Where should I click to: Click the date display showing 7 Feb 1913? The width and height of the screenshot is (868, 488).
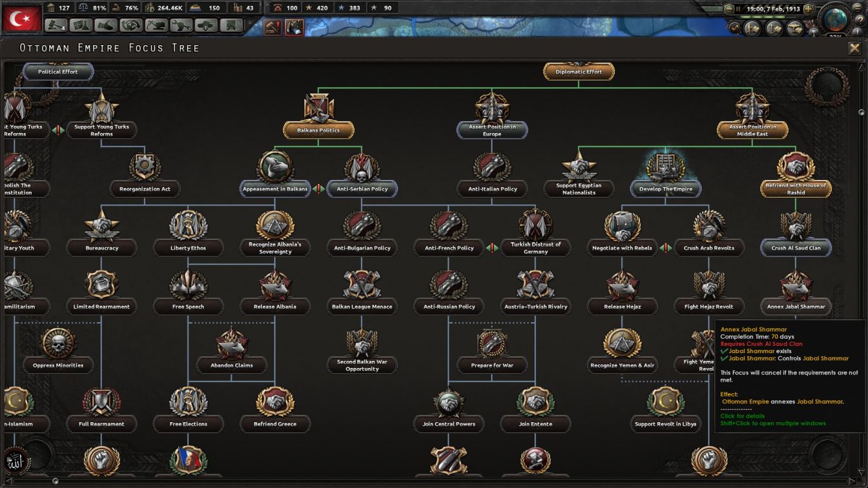pos(774,8)
